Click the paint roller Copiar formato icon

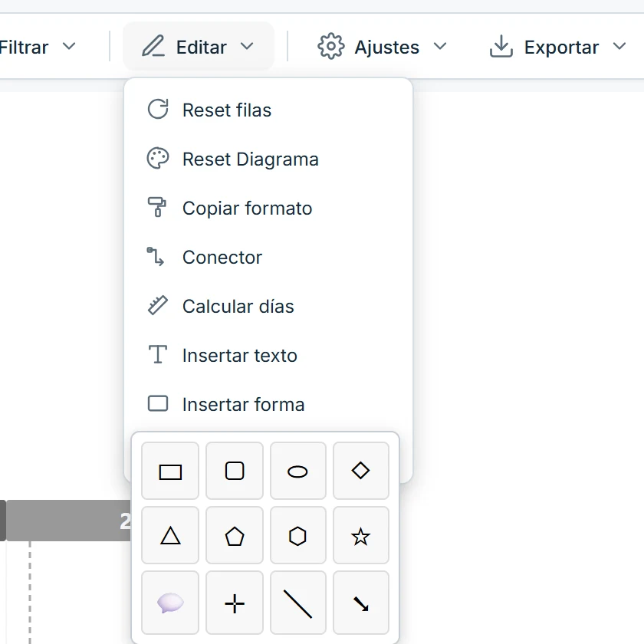pos(157,207)
